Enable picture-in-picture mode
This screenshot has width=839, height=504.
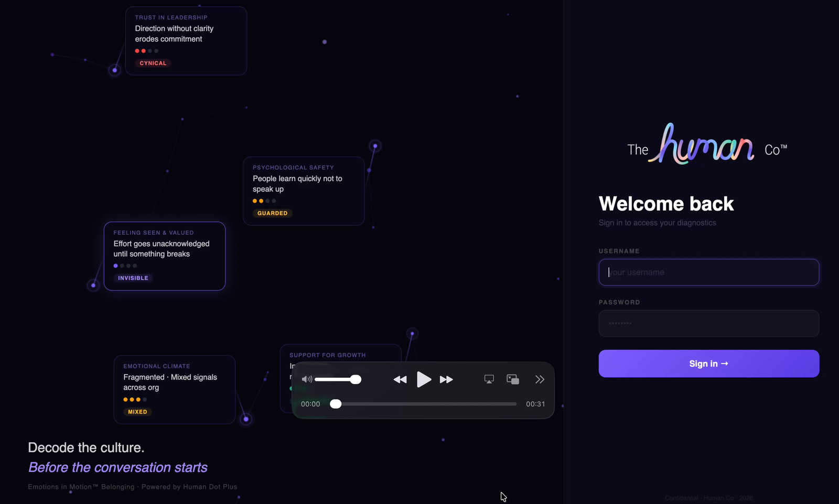click(x=513, y=379)
